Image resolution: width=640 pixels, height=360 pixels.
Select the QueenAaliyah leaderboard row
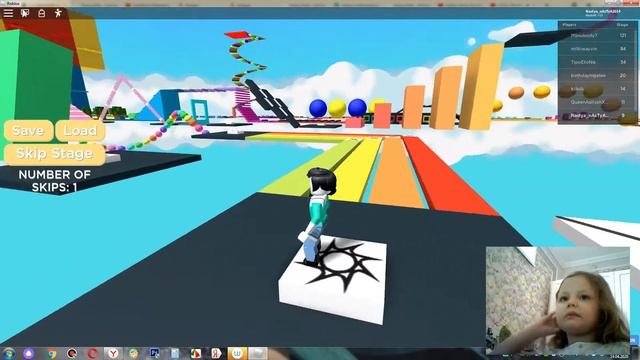tap(597, 102)
